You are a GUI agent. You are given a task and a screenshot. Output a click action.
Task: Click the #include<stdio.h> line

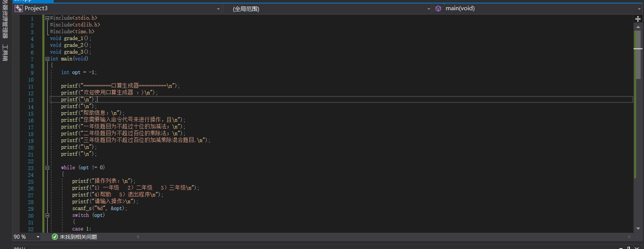tap(74, 18)
